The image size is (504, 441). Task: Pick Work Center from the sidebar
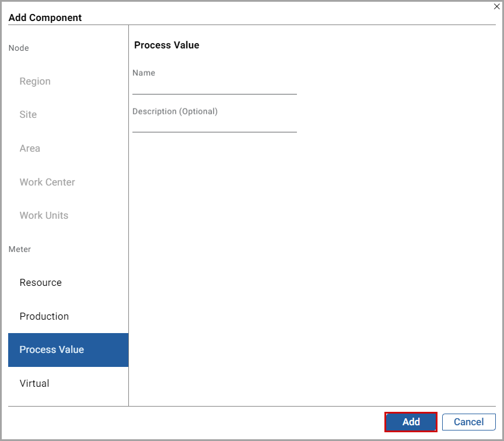[x=47, y=182]
